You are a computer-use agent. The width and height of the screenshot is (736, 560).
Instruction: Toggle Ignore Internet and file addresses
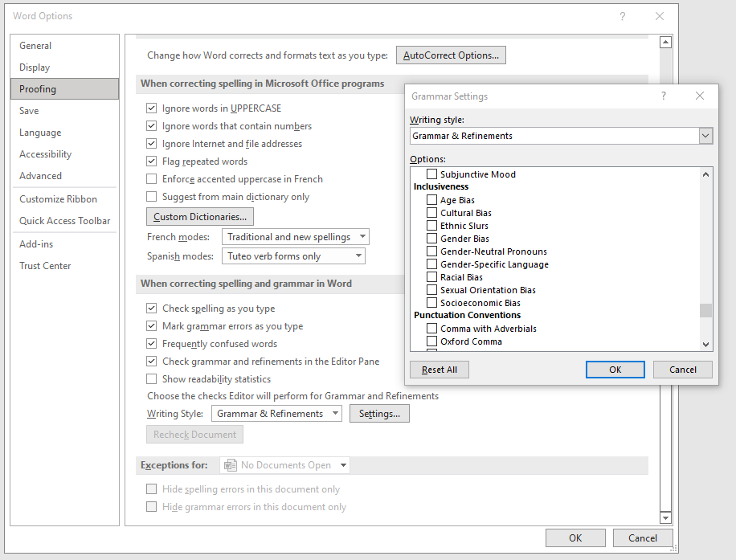[151, 144]
